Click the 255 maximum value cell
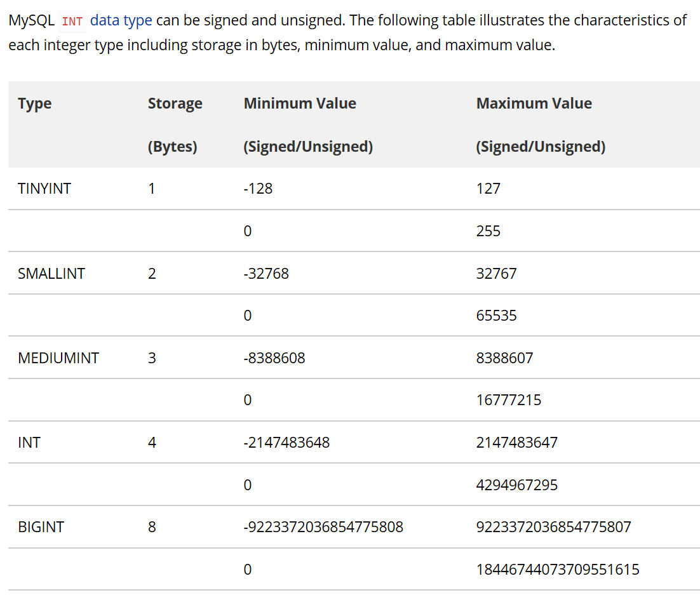Viewport: 700px width, 595px height. coord(488,231)
